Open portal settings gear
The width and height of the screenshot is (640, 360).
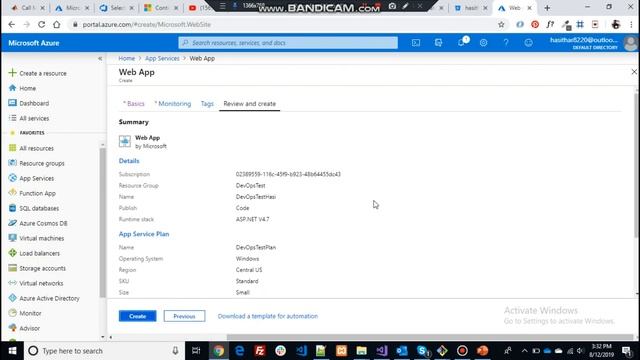pyautogui.click(x=483, y=42)
